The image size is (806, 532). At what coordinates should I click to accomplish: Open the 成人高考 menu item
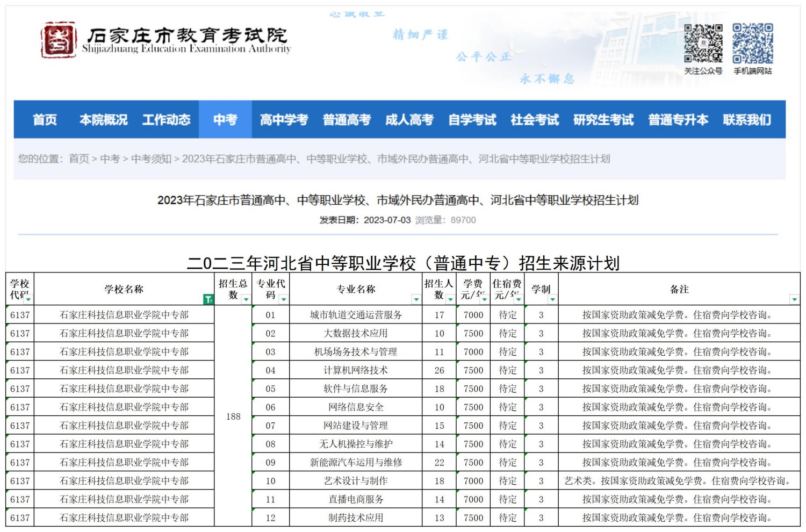pos(409,119)
